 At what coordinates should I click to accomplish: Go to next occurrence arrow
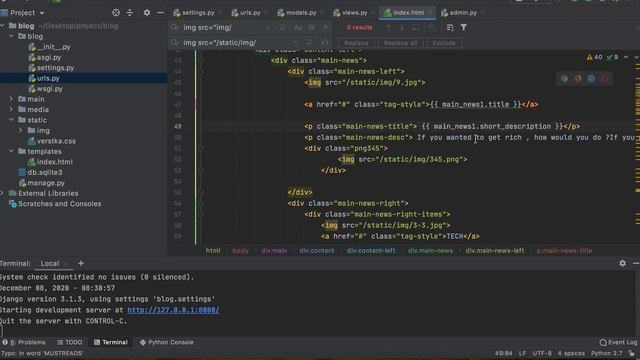click(x=402, y=27)
